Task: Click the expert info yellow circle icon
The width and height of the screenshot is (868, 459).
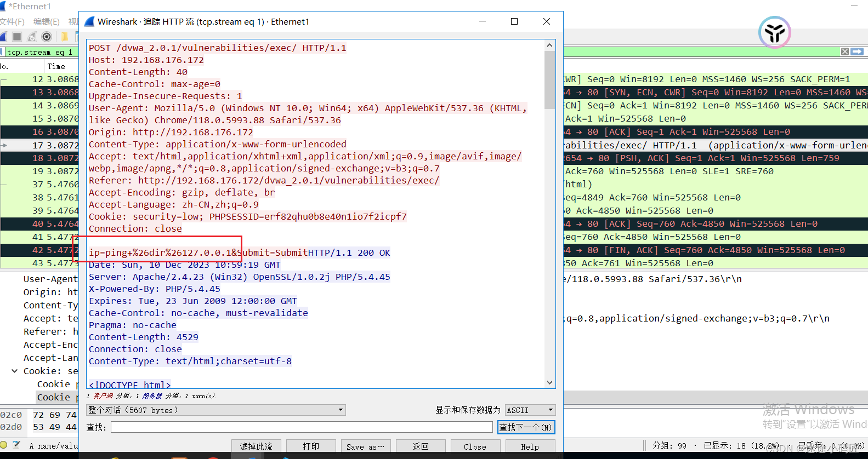Action: coord(4,445)
